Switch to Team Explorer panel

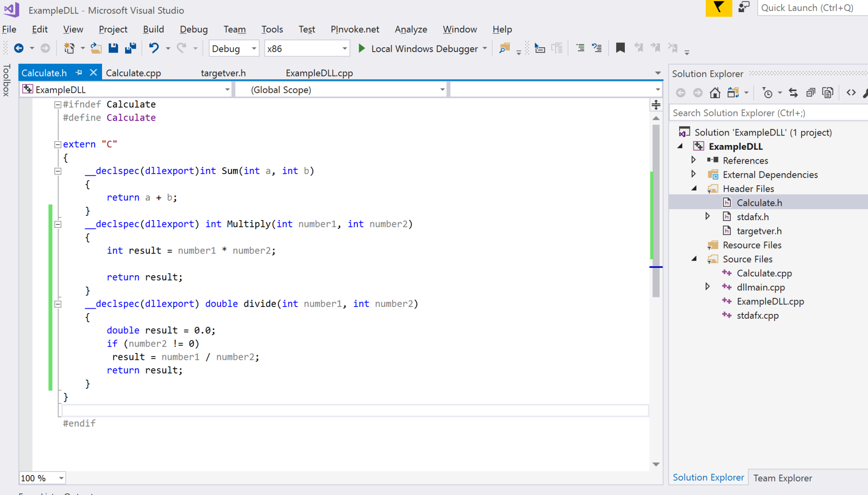782,478
